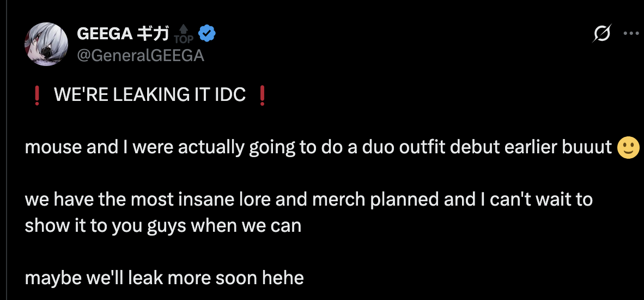Click the WE'RE LEAKING IT IDC headline text
Screen dimensions: 644x300
coord(149,95)
